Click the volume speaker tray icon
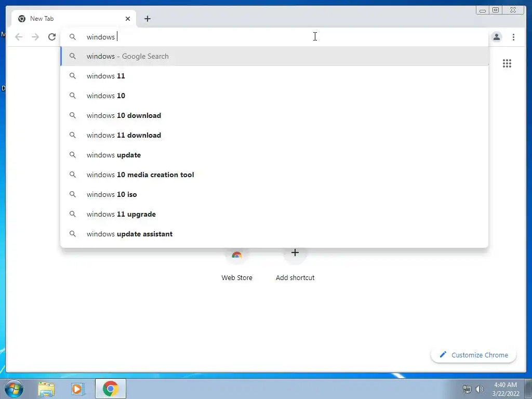This screenshot has width=532, height=399. [x=480, y=389]
